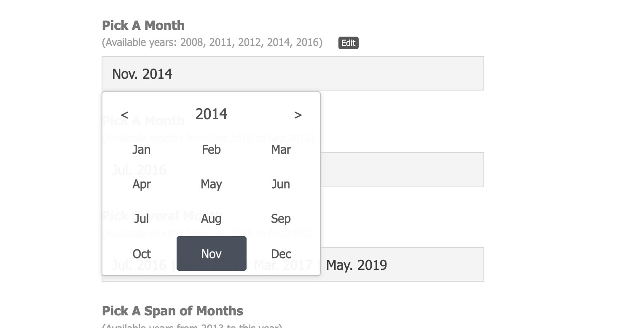Click the Pick A Span of Months heading
This screenshot has height=328, width=644.
point(172,311)
